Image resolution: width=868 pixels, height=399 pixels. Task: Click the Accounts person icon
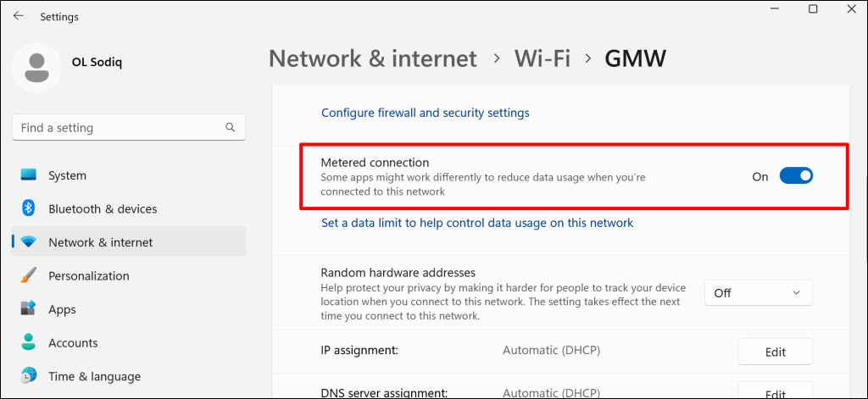click(x=29, y=343)
